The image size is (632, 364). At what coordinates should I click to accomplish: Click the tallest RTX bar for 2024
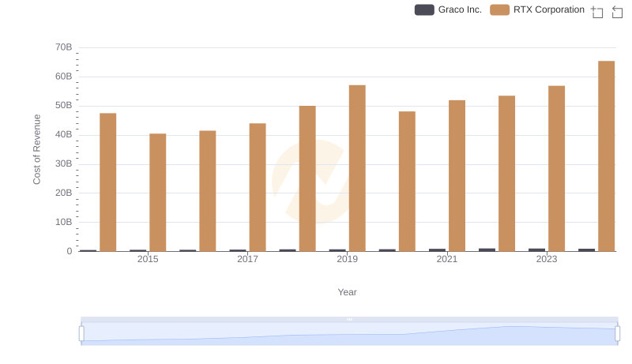click(x=607, y=156)
